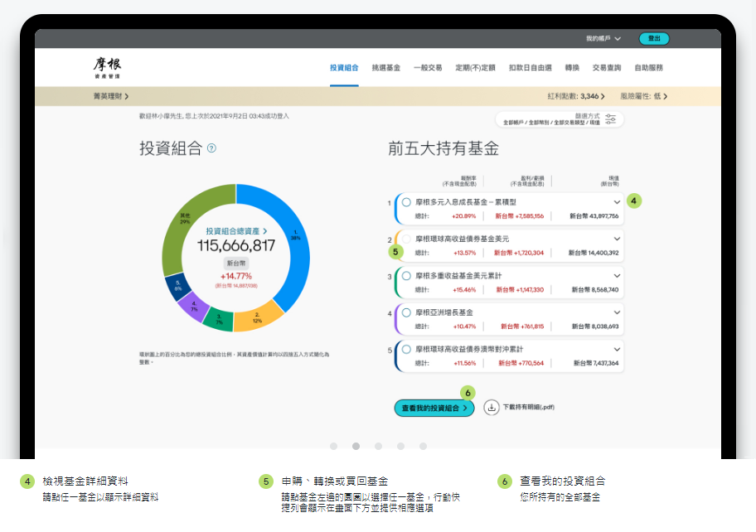Expand details for 摩根環球高收益債券基金美元
The width and height of the screenshot is (756, 532).
coord(617,239)
